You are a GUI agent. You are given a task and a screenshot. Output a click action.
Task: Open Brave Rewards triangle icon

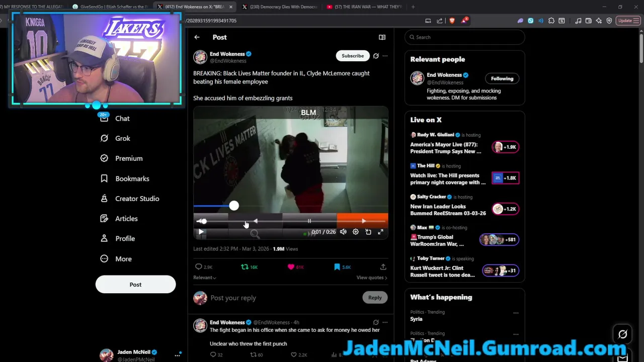[x=464, y=21]
